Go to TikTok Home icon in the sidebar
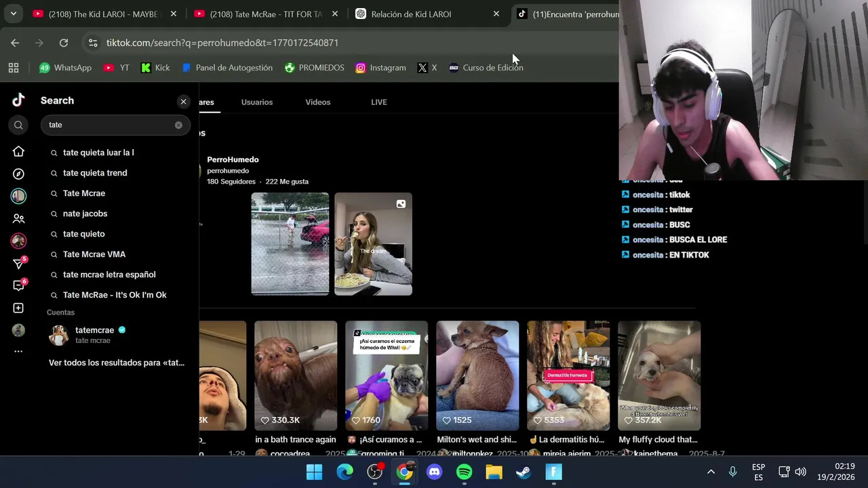Image resolution: width=868 pixels, height=488 pixels. [18, 152]
